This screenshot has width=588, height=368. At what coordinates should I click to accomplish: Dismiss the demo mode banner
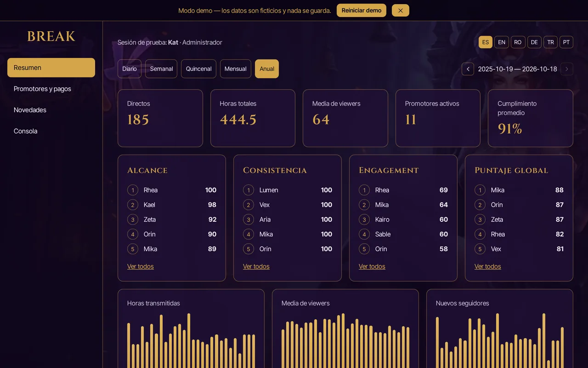tap(400, 11)
